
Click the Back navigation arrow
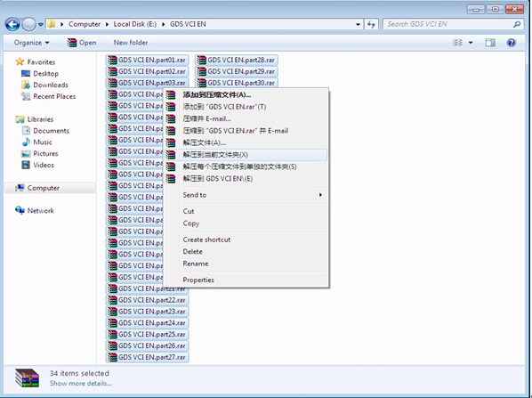point(12,24)
